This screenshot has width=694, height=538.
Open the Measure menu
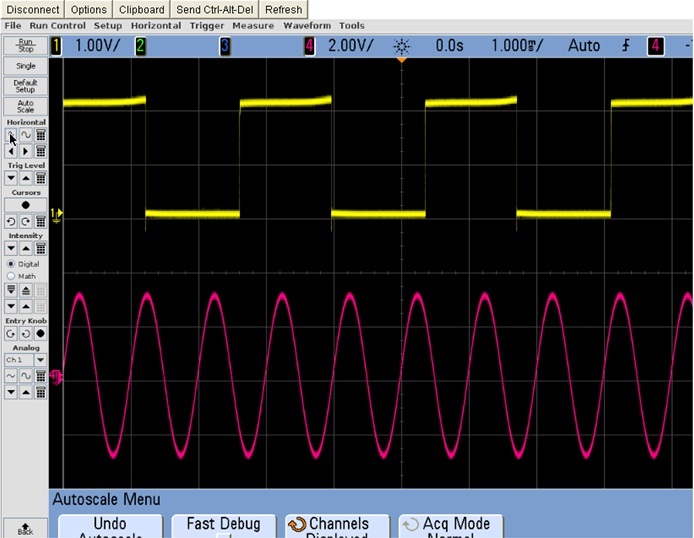[253, 25]
